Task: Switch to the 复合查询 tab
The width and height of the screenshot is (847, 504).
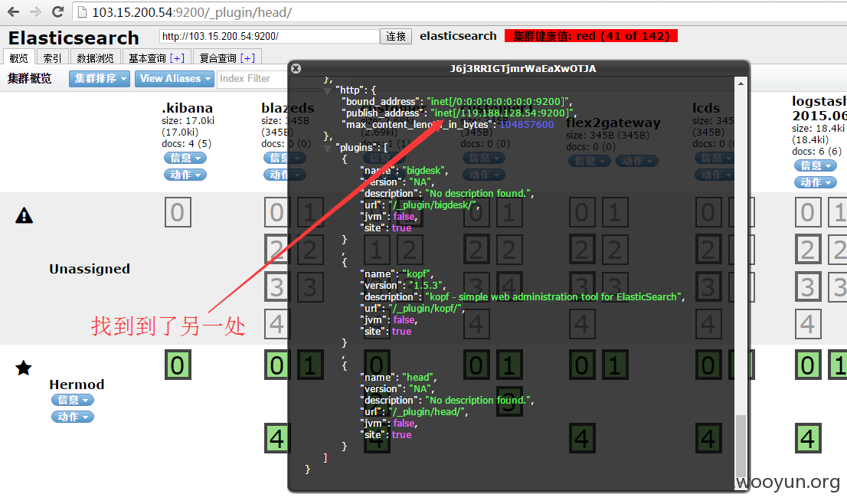Action: click(x=218, y=57)
